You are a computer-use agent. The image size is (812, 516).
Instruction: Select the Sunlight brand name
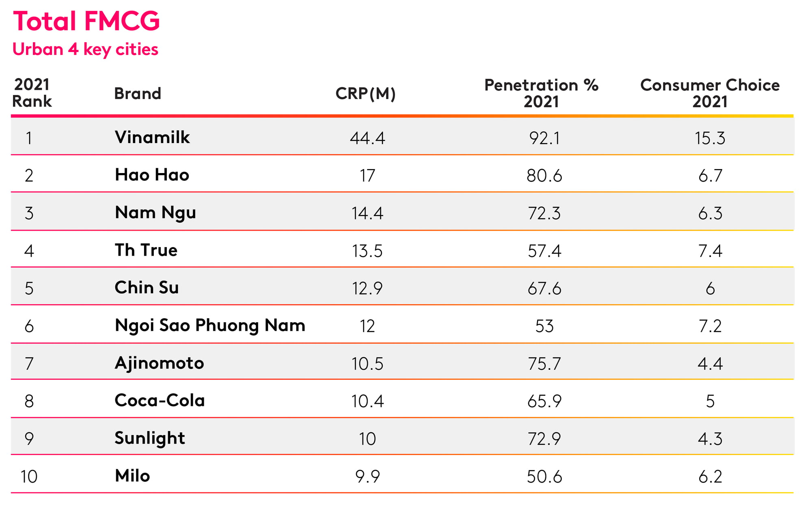pos(150,438)
